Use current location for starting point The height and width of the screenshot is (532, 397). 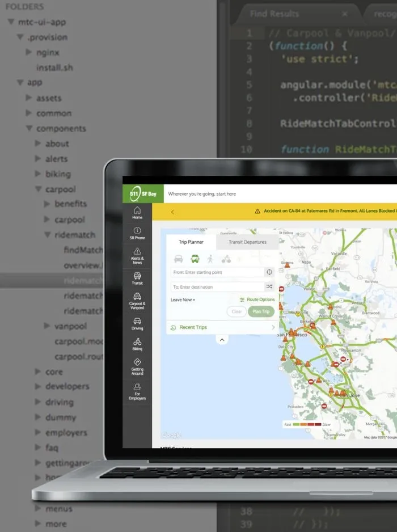[269, 272]
